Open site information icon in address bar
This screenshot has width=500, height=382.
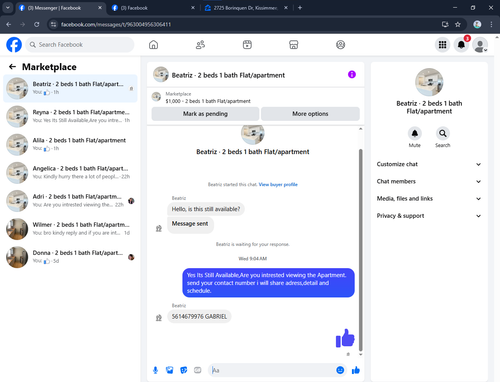point(53,24)
